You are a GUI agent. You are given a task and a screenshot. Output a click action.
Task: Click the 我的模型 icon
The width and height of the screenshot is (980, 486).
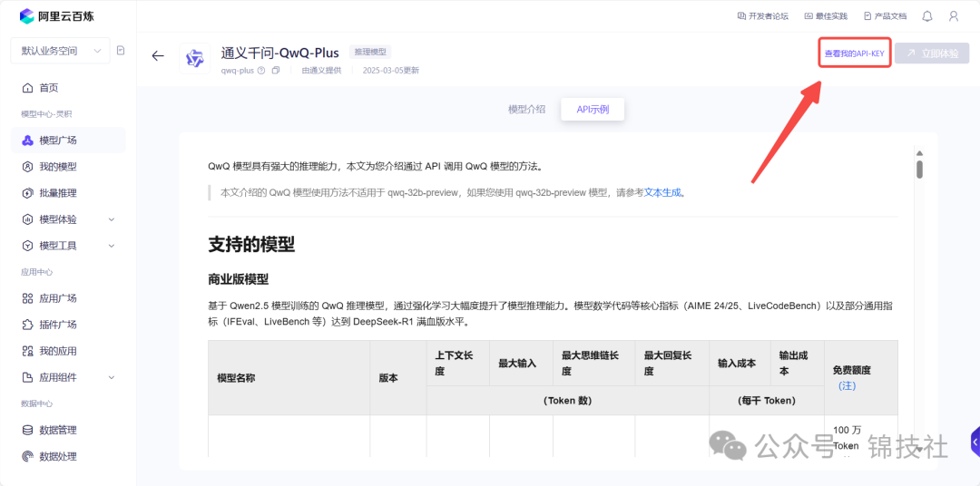(x=27, y=167)
